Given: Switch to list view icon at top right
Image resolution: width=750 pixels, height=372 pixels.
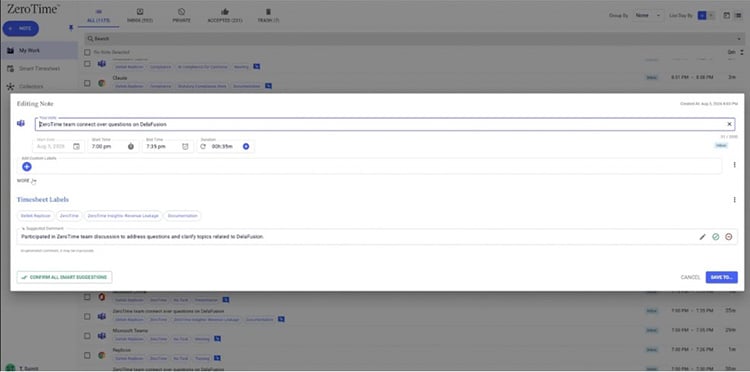Looking at the screenshot, I should (739, 15).
